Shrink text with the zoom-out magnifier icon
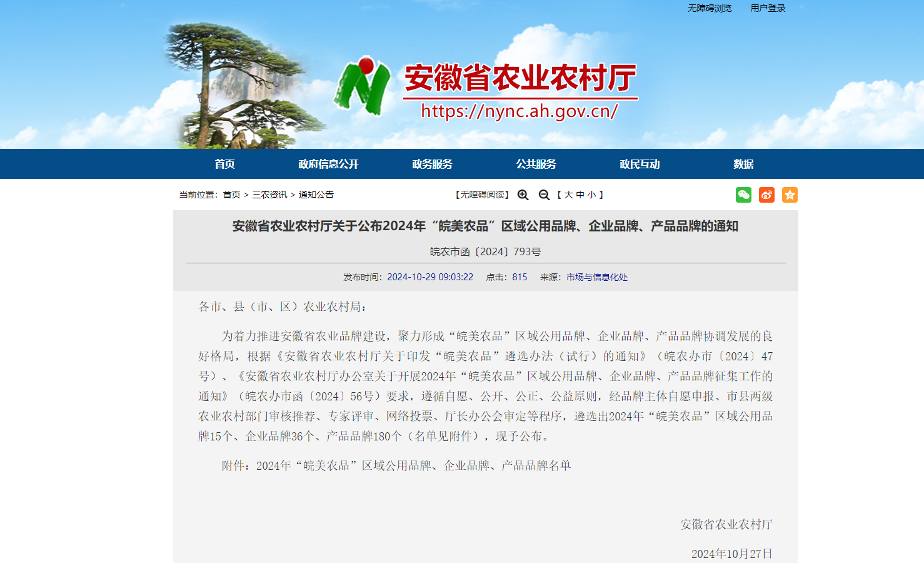The height and width of the screenshot is (563, 924). [x=543, y=195]
